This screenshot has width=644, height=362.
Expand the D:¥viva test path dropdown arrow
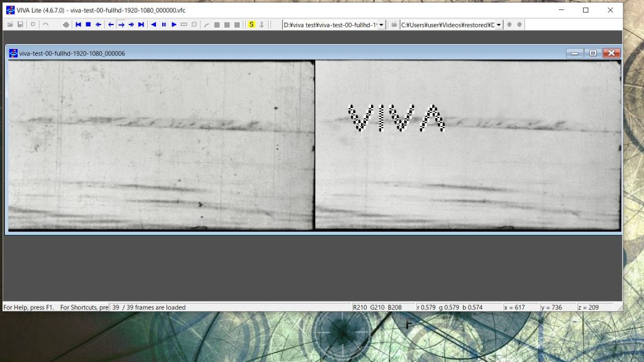click(381, 25)
